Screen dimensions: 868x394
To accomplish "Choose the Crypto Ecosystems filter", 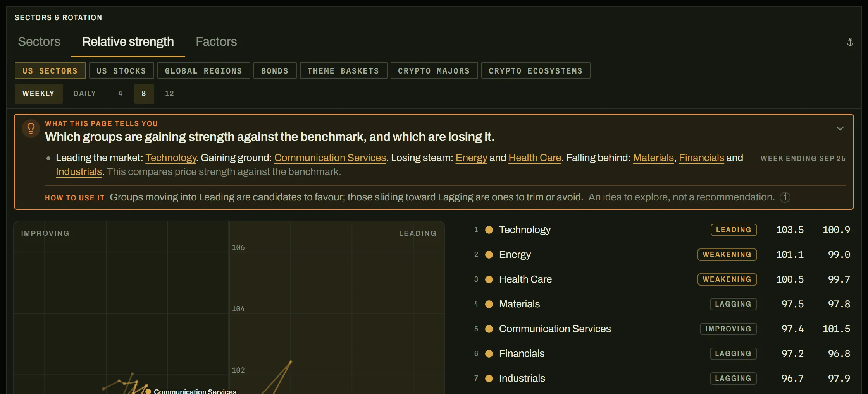I will click(536, 70).
